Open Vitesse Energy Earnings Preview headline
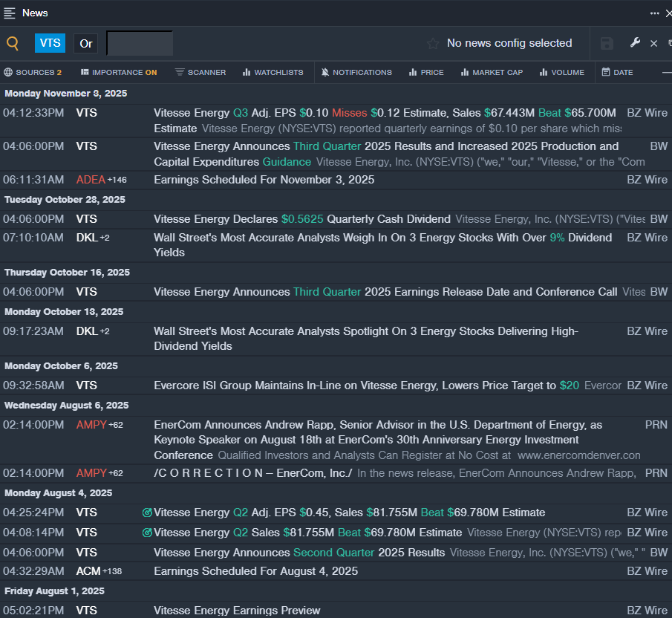This screenshot has width=672, height=618. [237, 611]
